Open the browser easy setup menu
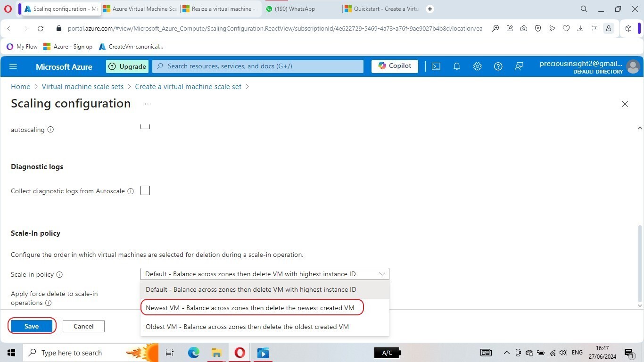The height and width of the screenshot is (362, 644). pos(594,29)
